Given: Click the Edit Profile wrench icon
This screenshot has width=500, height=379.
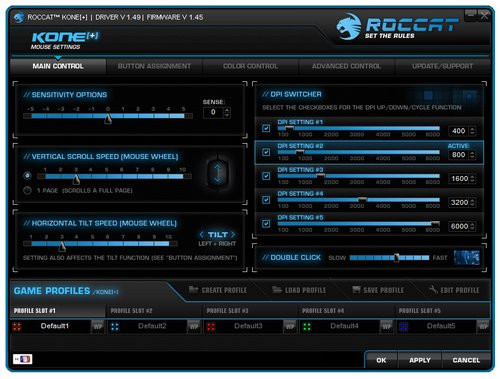Looking at the screenshot, I should coord(433,289).
